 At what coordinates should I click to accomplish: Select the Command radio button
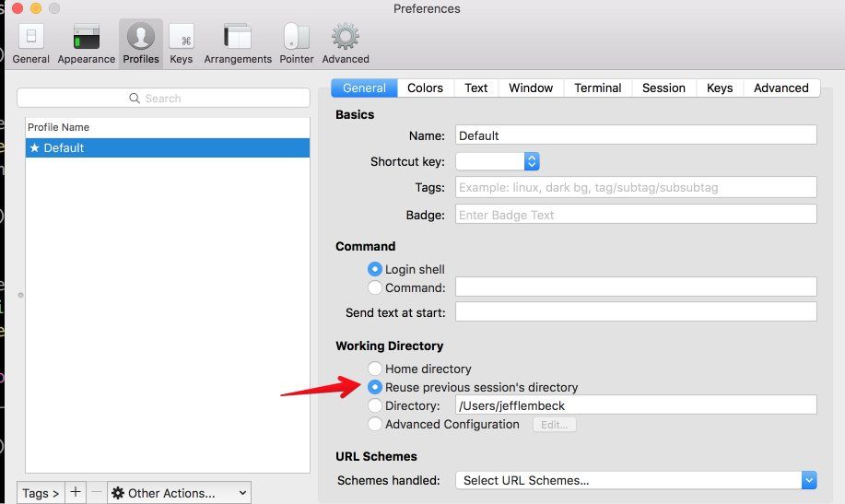375,287
